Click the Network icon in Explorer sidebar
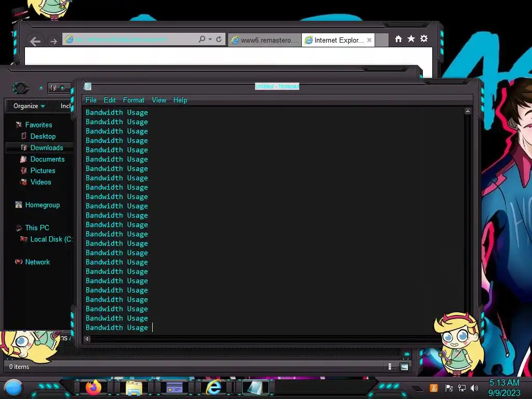Image resolution: width=532 pixels, height=399 pixels. pyautogui.click(x=19, y=262)
